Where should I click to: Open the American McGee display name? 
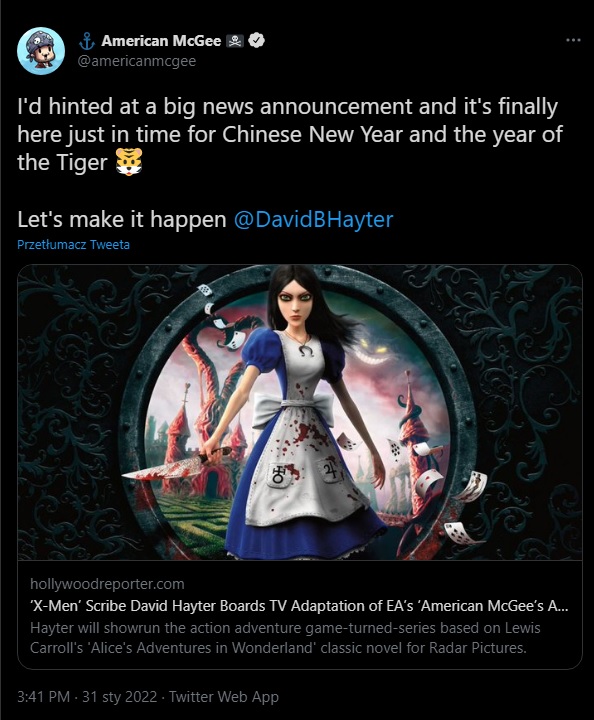(x=161, y=41)
